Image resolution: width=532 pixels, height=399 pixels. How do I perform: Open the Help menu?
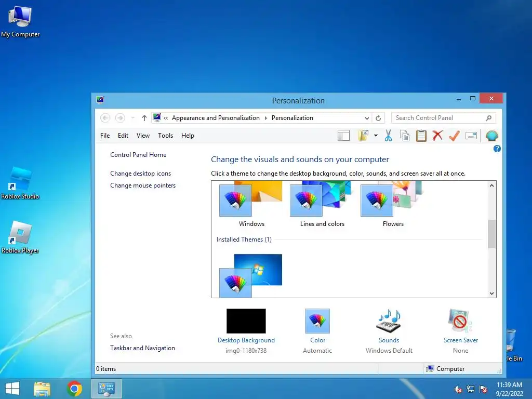[x=188, y=136]
